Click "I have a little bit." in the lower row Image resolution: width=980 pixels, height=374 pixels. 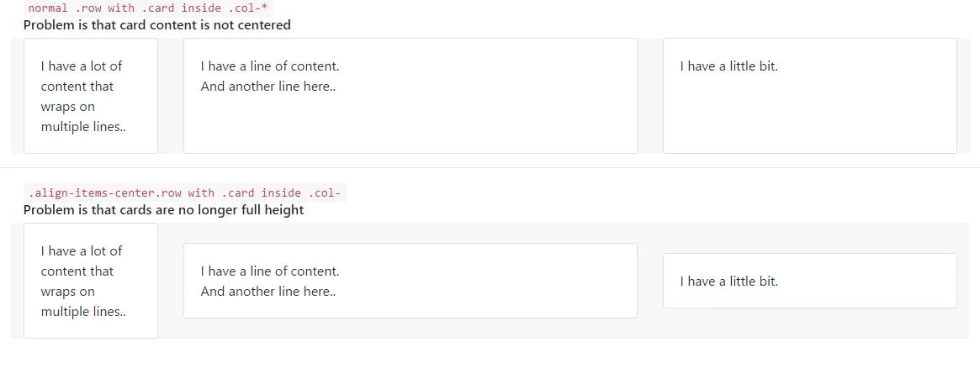728,282
